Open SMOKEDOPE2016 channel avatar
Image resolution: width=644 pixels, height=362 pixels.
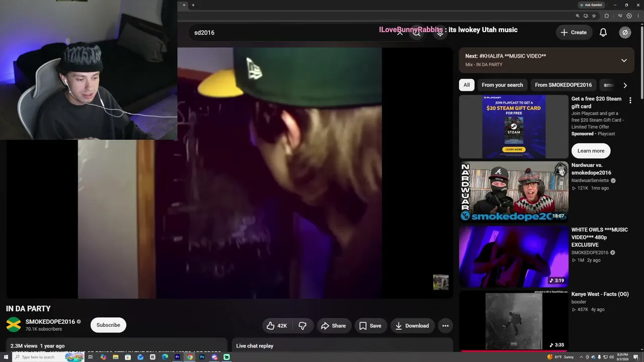click(14, 325)
